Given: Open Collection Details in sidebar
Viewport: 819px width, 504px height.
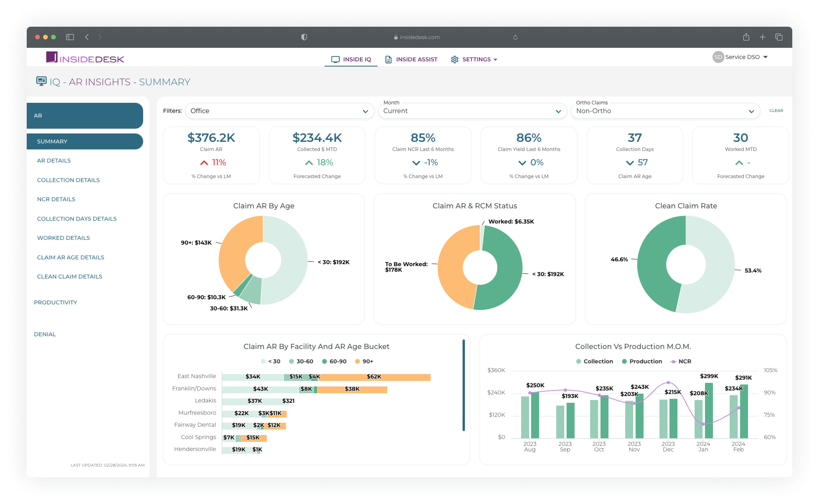Looking at the screenshot, I should (68, 180).
